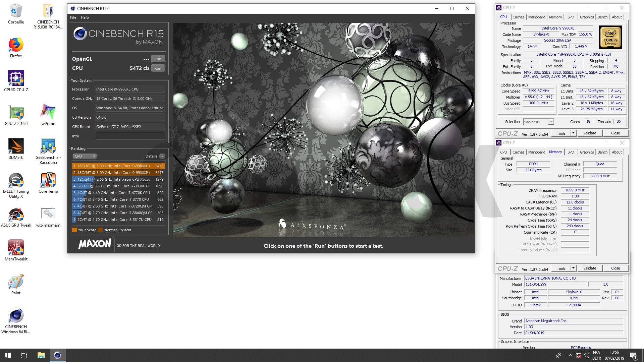This screenshot has height=362, width=644.
Task: Open File Explorer from the taskbar
Action: pos(41,355)
